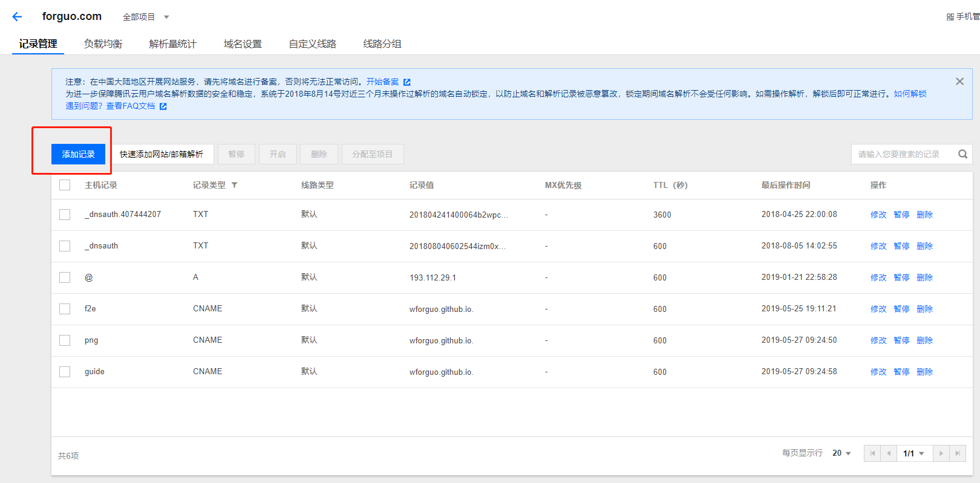Check the _dnsauth.407444207 row checkbox

65,215
